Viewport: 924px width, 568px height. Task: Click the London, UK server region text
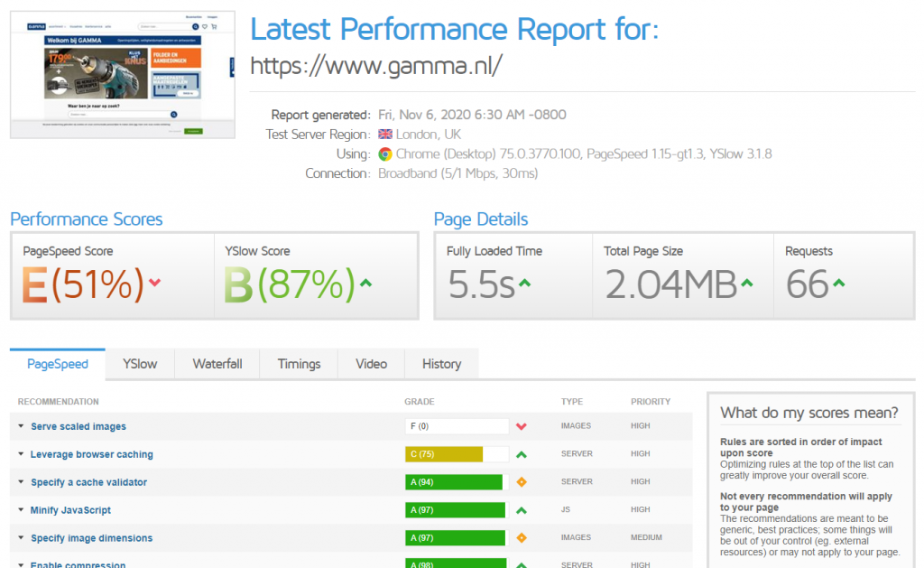tap(429, 135)
